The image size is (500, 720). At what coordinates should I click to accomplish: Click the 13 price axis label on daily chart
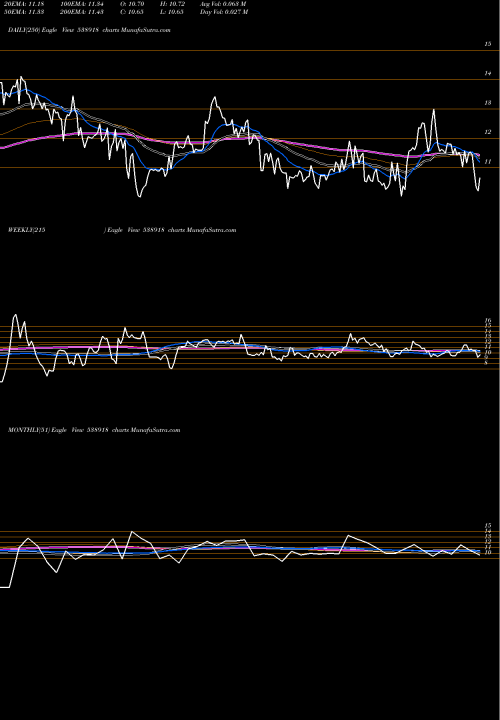(x=488, y=103)
